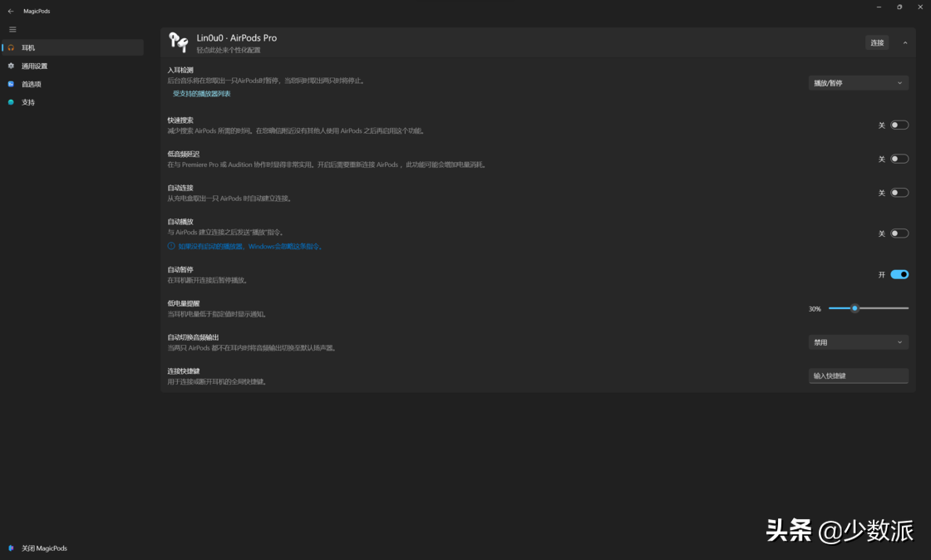The width and height of the screenshot is (931, 560).
Task: Collapse the AirPods Pro settings panel chevron
Action: (905, 42)
